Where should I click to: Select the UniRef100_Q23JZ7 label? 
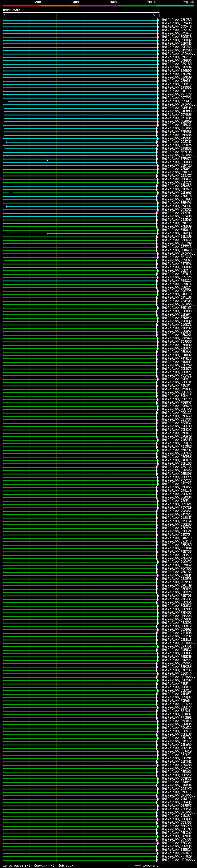177,176
